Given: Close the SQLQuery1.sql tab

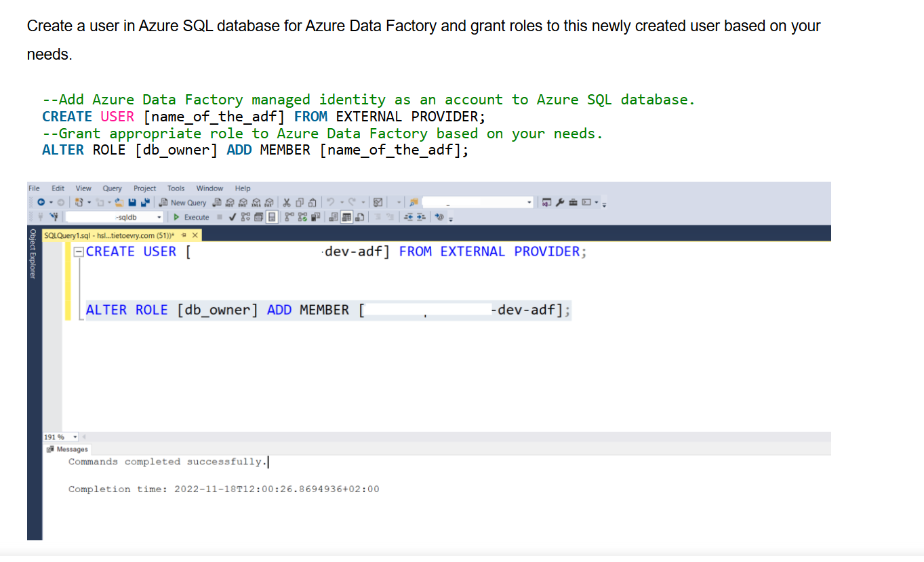Looking at the screenshot, I should coord(195,235).
